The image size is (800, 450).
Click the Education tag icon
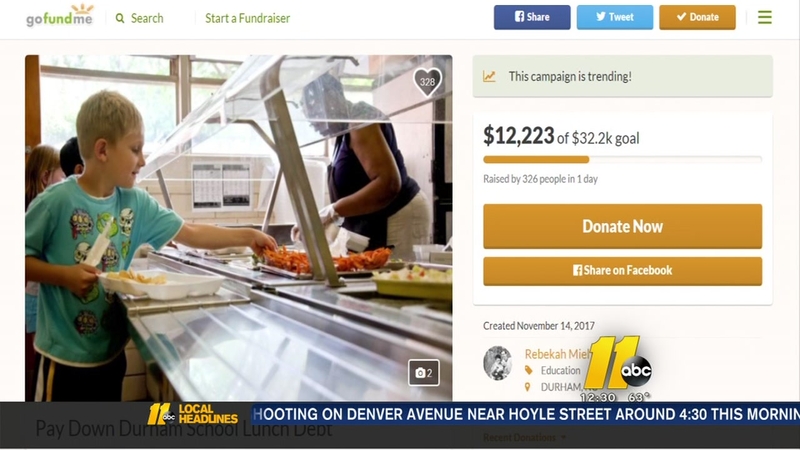click(529, 370)
